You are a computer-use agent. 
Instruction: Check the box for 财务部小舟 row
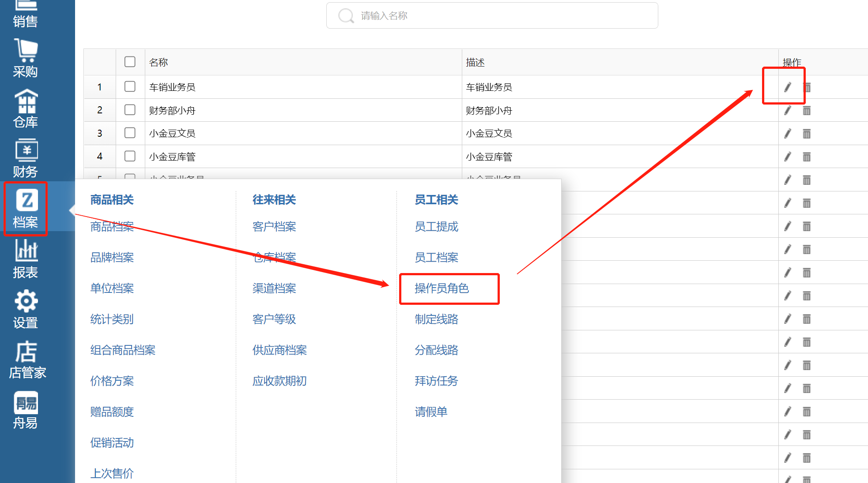(x=130, y=110)
